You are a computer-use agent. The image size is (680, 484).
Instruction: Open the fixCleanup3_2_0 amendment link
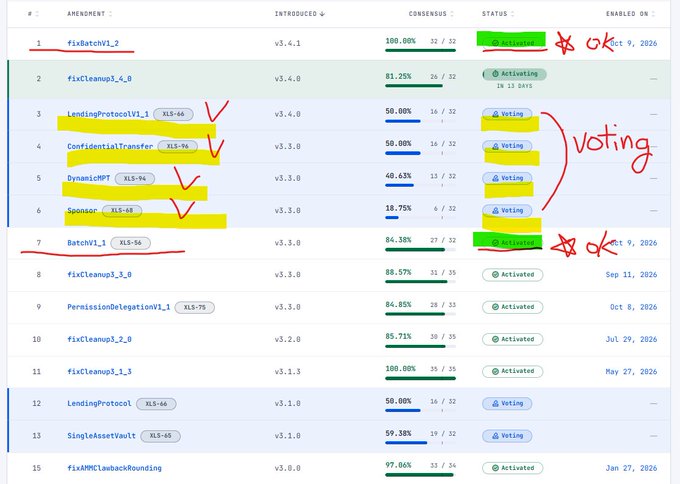(99, 339)
